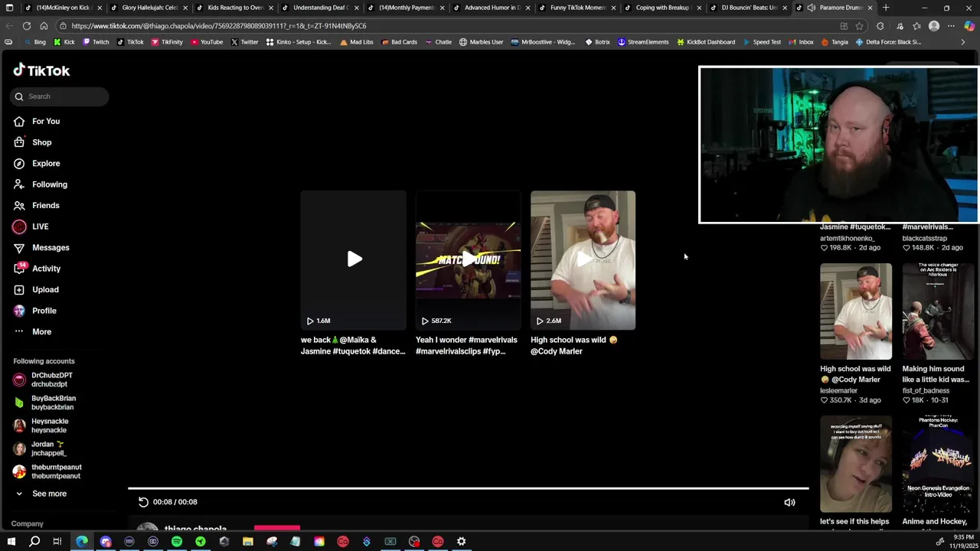Image resolution: width=980 pixels, height=551 pixels.
Task: Go to the Explore page
Action: coord(45,163)
